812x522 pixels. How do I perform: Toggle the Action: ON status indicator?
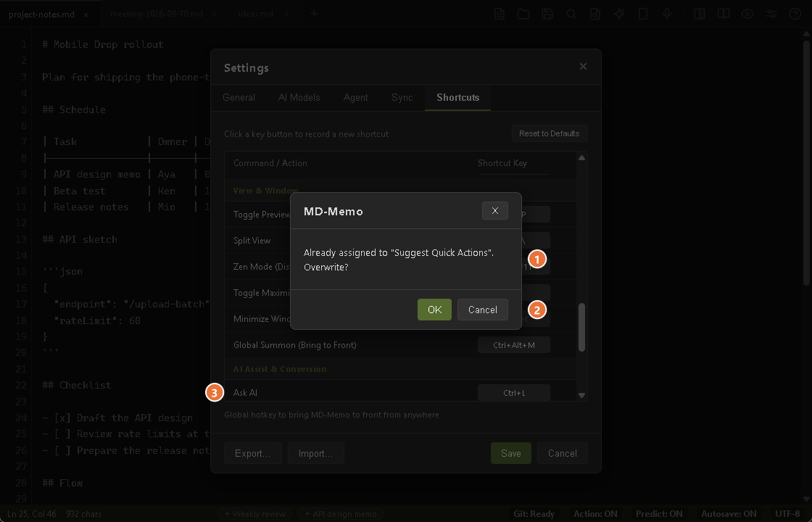[x=595, y=514]
